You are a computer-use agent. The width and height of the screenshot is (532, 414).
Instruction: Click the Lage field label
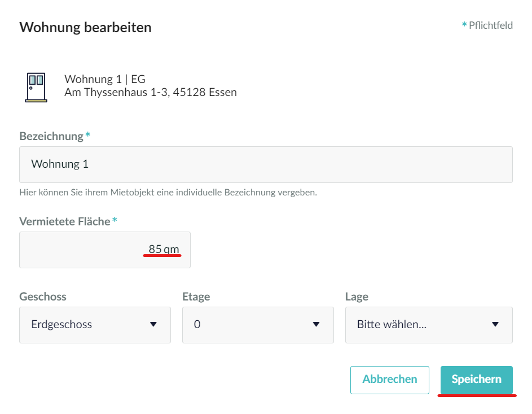tap(357, 297)
